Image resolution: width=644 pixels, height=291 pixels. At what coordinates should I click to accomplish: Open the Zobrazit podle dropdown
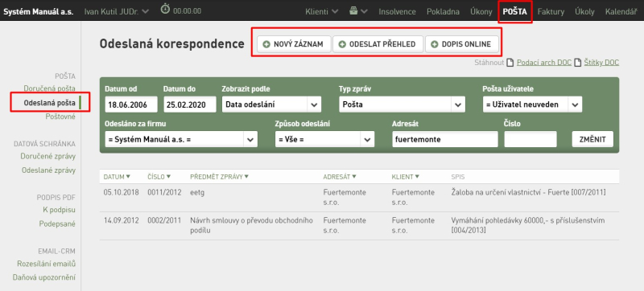pyautogui.click(x=271, y=105)
